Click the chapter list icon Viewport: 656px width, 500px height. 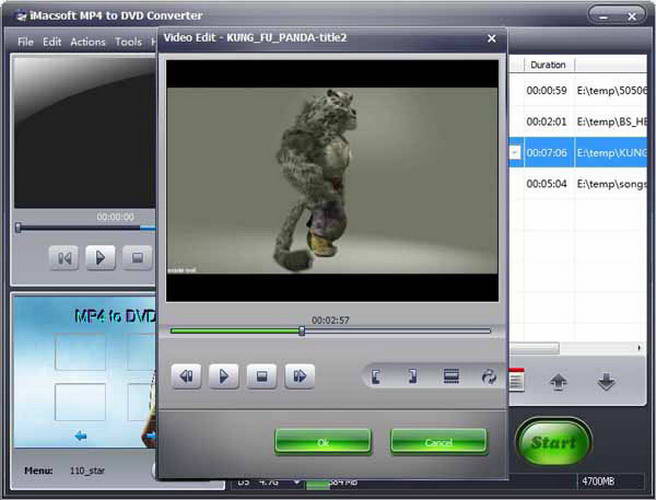click(x=517, y=380)
